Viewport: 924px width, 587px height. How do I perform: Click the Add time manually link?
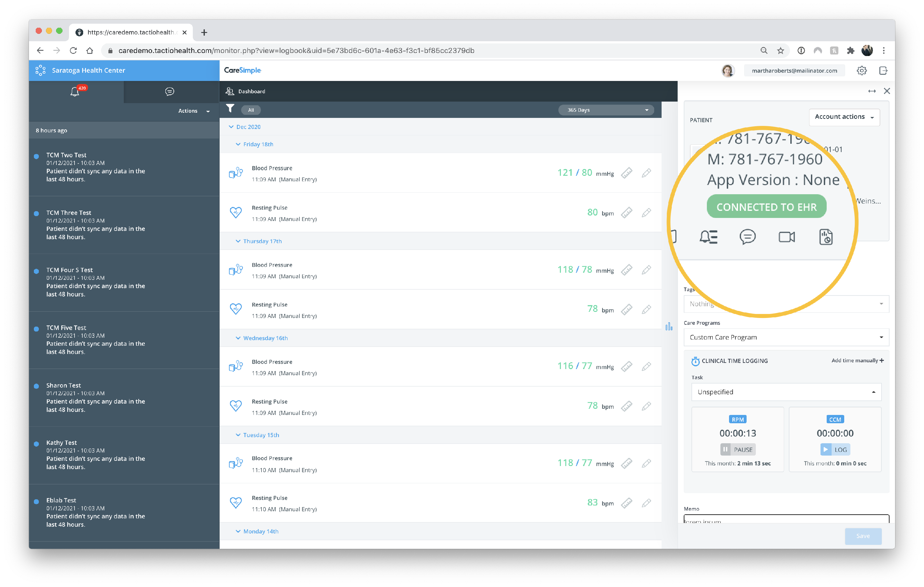[857, 360]
